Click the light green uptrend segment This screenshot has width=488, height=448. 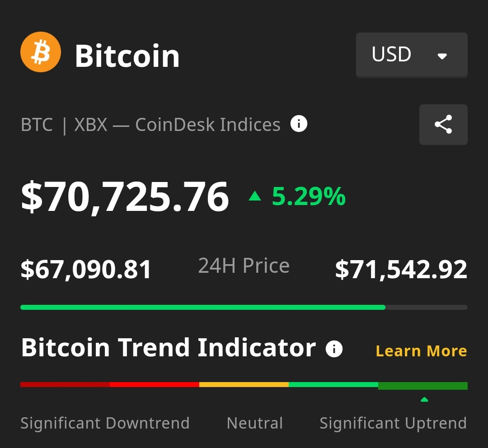tap(333, 385)
